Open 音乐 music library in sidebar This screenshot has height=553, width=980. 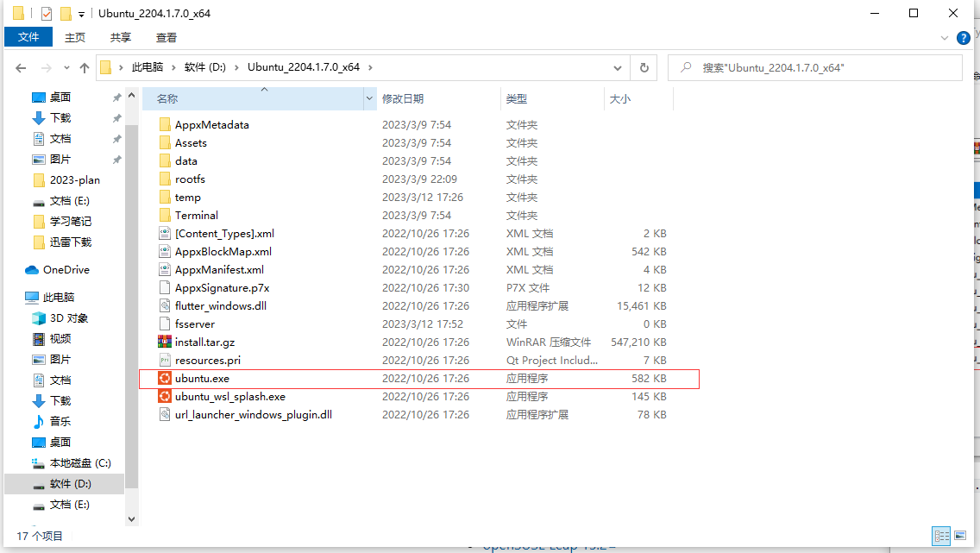[x=51, y=421]
